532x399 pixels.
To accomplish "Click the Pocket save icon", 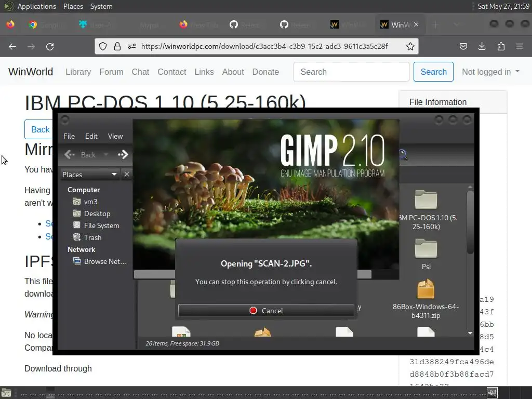I will 463,46.
